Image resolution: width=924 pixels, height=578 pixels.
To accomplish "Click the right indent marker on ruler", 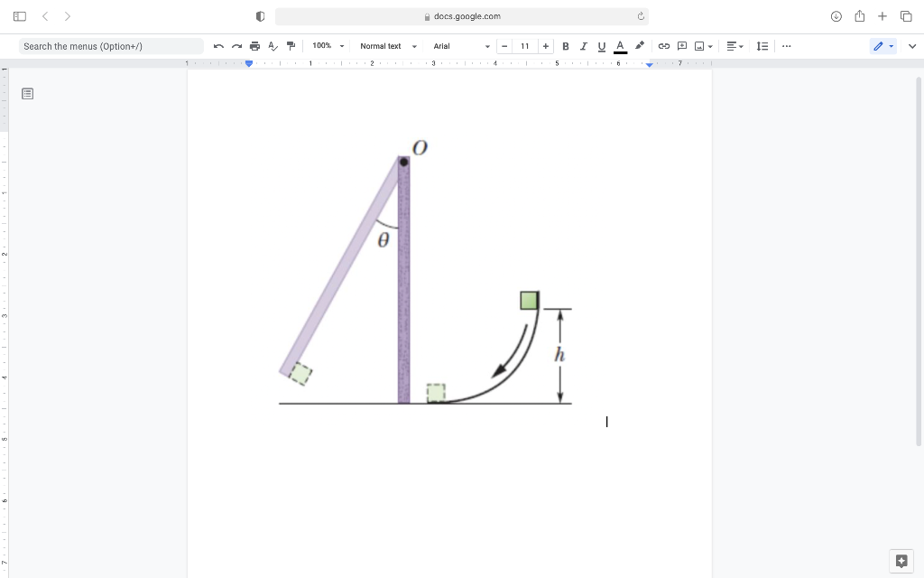I will tap(650, 64).
